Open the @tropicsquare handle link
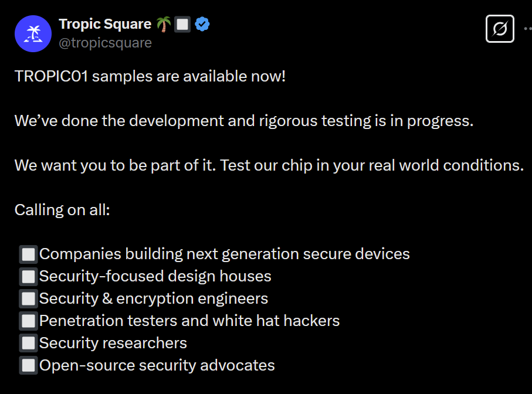The image size is (532, 394). pos(105,43)
